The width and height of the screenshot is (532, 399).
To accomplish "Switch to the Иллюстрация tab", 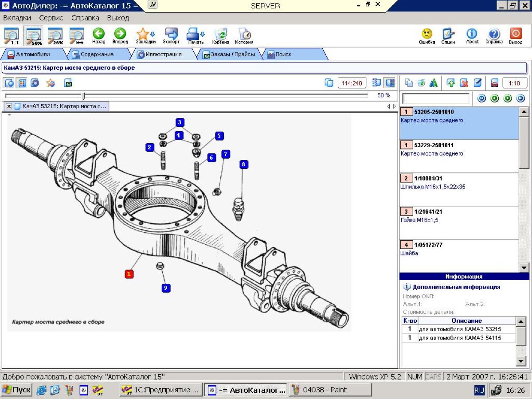I will pyautogui.click(x=163, y=55).
